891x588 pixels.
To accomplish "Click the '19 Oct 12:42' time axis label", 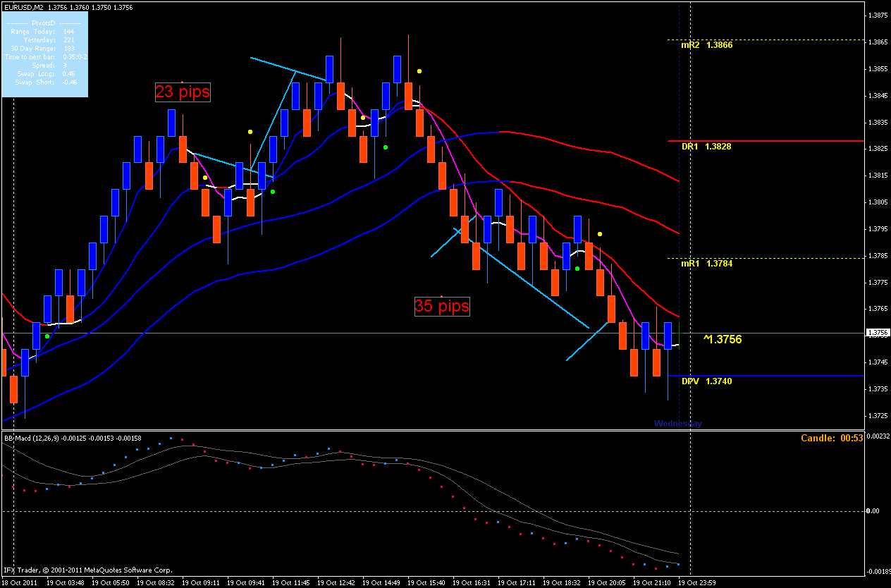I will click(336, 583).
